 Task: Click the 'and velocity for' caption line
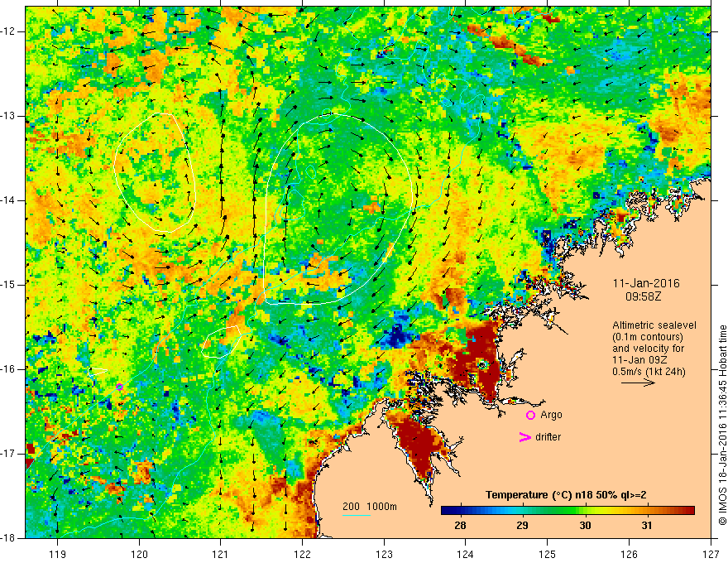648,348
